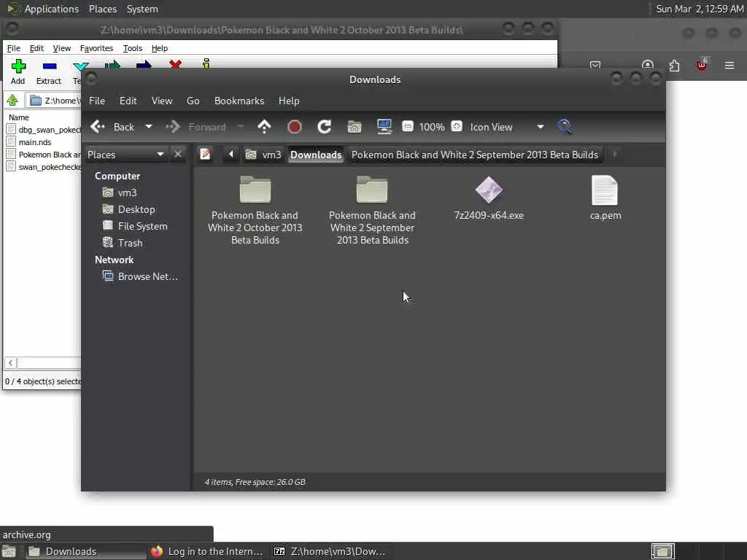Open the Help menu in Downloads window
This screenshot has height=560, width=747.
click(x=289, y=101)
